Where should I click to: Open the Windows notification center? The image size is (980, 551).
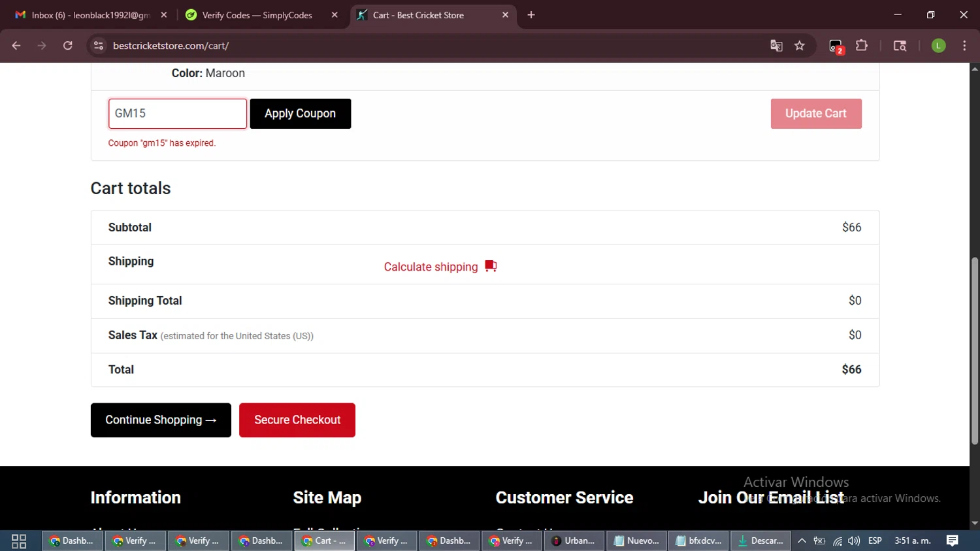(x=953, y=541)
